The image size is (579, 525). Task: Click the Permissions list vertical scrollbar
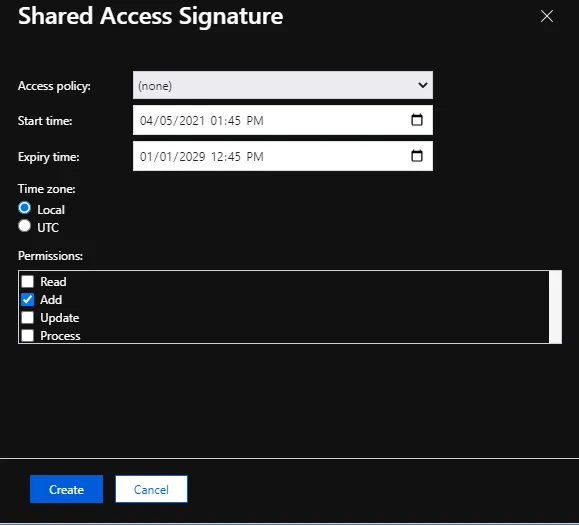[555, 307]
